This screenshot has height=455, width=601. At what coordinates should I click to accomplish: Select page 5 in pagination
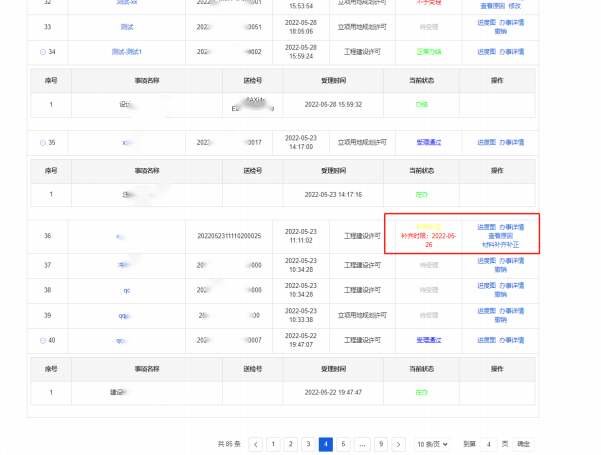[x=343, y=443]
